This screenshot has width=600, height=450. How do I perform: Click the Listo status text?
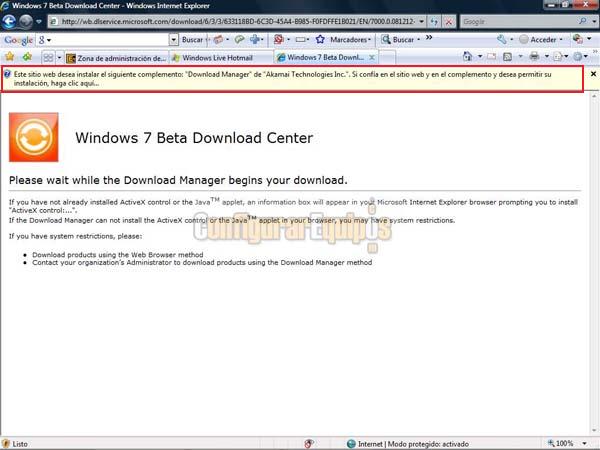click(20, 444)
